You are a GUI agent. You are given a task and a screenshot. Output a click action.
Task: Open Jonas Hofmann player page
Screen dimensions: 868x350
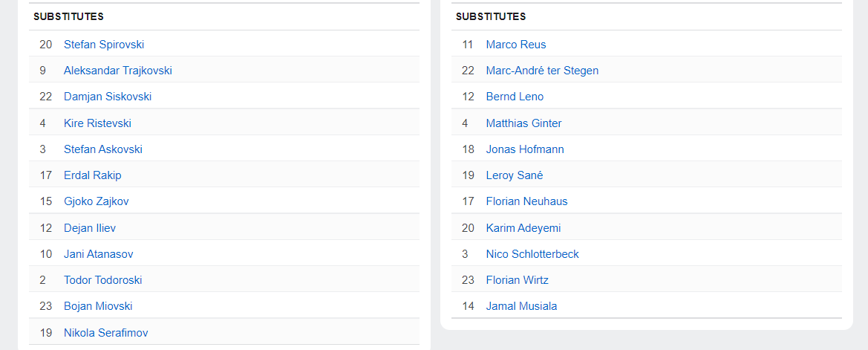[x=525, y=149]
